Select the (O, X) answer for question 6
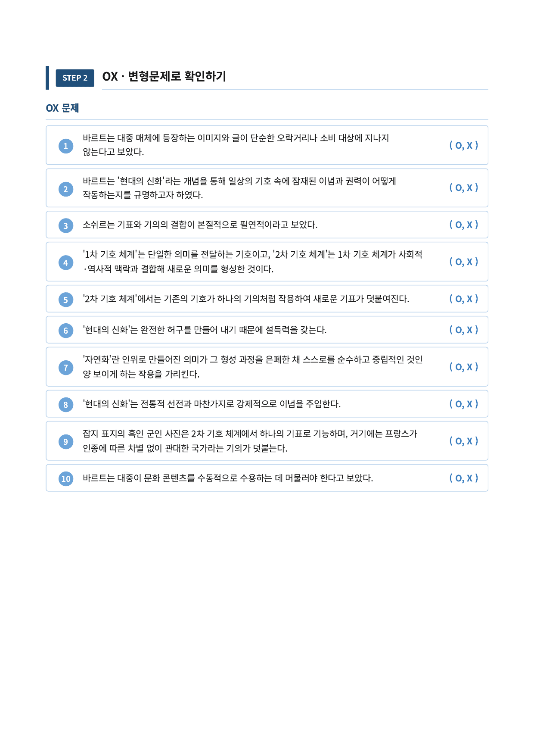The width and height of the screenshot is (534, 756). pyautogui.click(x=464, y=330)
